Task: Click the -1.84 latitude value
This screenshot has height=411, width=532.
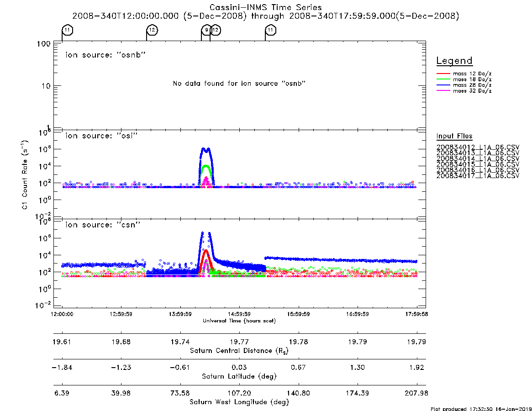Action: point(62,368)
